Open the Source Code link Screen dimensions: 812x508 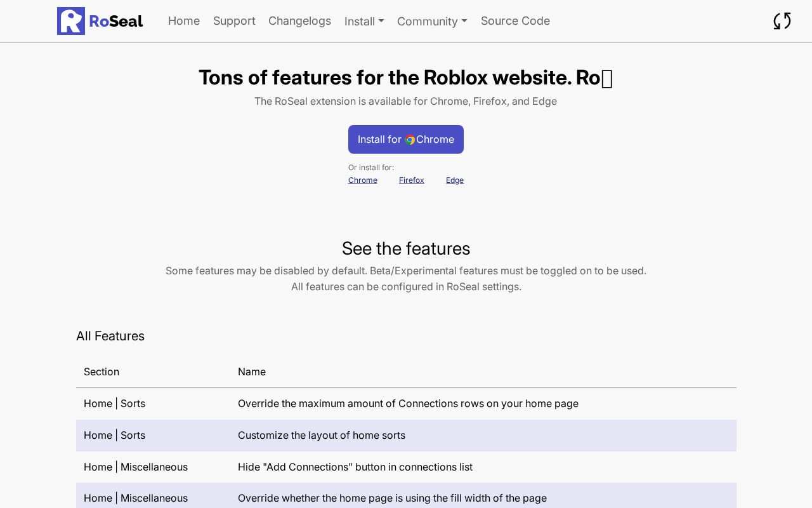pos(515,21)
